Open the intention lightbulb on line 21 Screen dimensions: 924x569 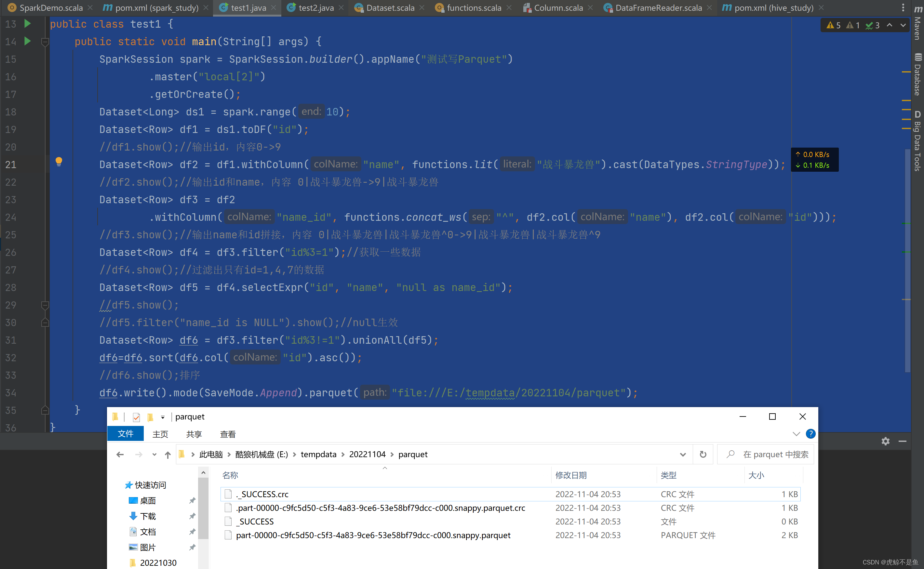pyautogui.click(x=59, y=162)
